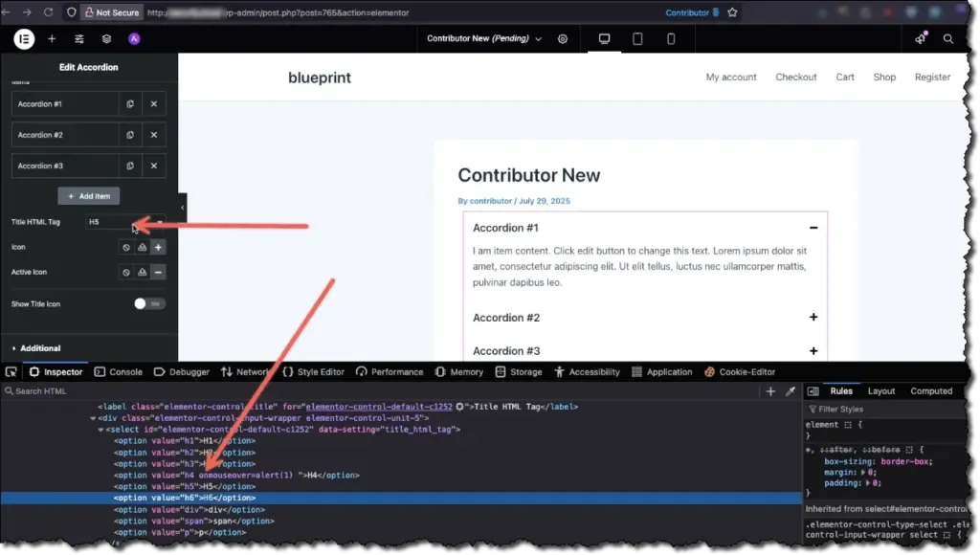Open the Performance devtools tab
The width and height of the screenshot is (980, 555).
click(x=390, y=372)
